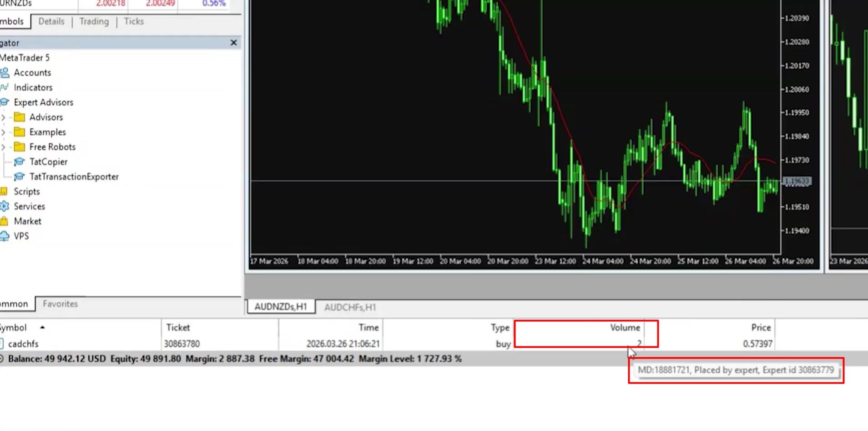Click the Volume column header
This screenshot has width=868, height=431.
579,328
